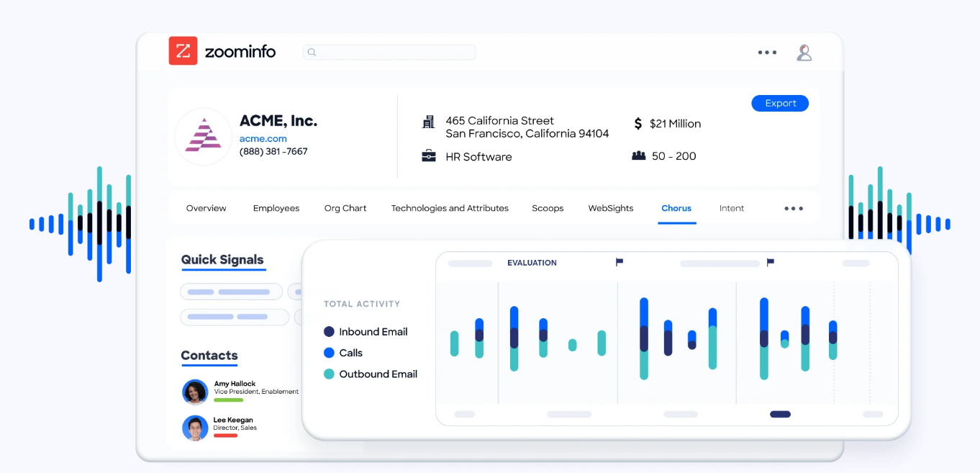Screen dimensions: 980x473
Task: Click the ACME pyramid company logo
Action: click(203, 137)
